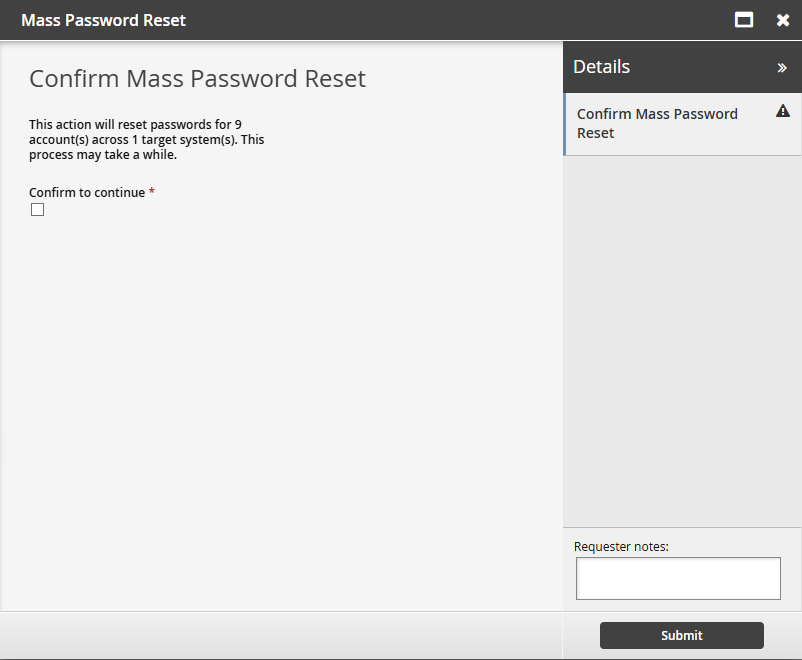Image resolution: width=802 pixels, height=660 pixels.
Task: Select the Mass Password Reset title bar
Action: (103, 19)
